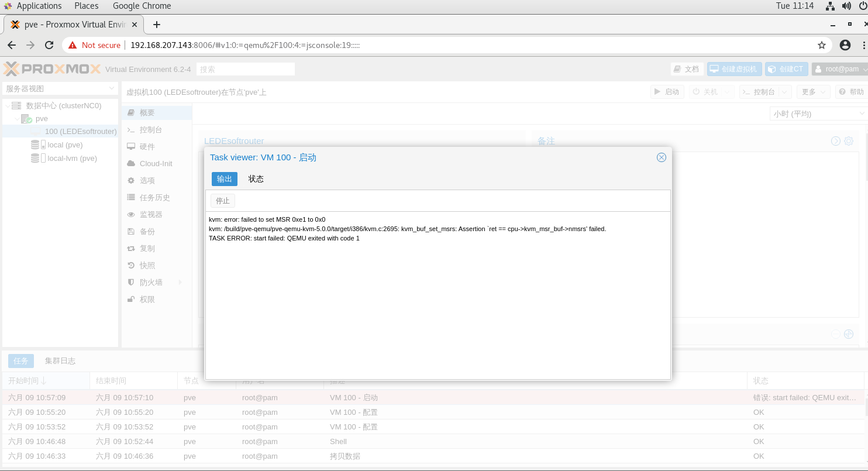The width and height of the screenshot is (868, 471).
Task: Expand the 防火墙 firewall submenu arrow
Action: click(x=180, y=282)
